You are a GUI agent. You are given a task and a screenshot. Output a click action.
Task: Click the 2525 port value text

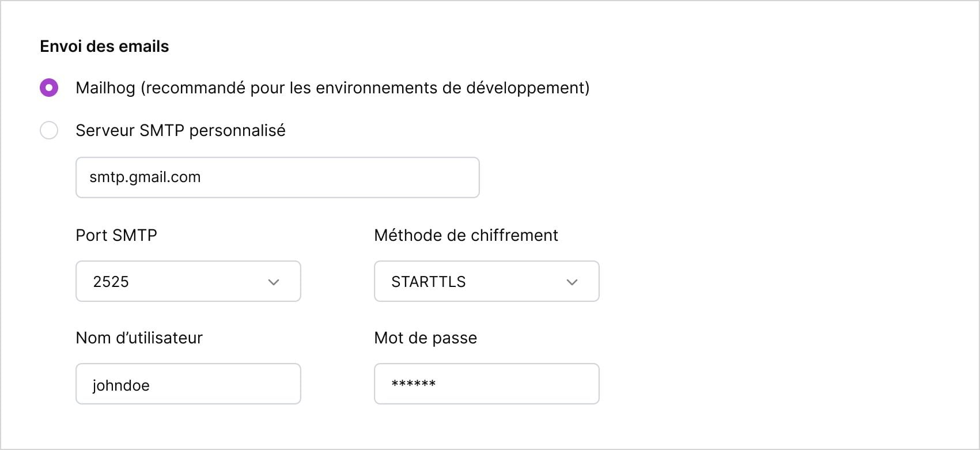tap(111, 282)
